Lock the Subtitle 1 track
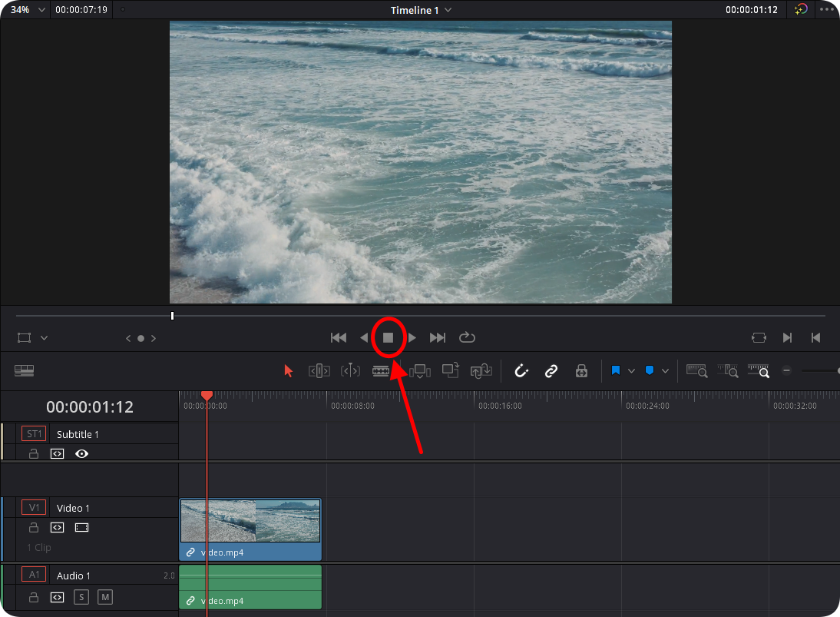The image size is (840, 617). [33, 453]
